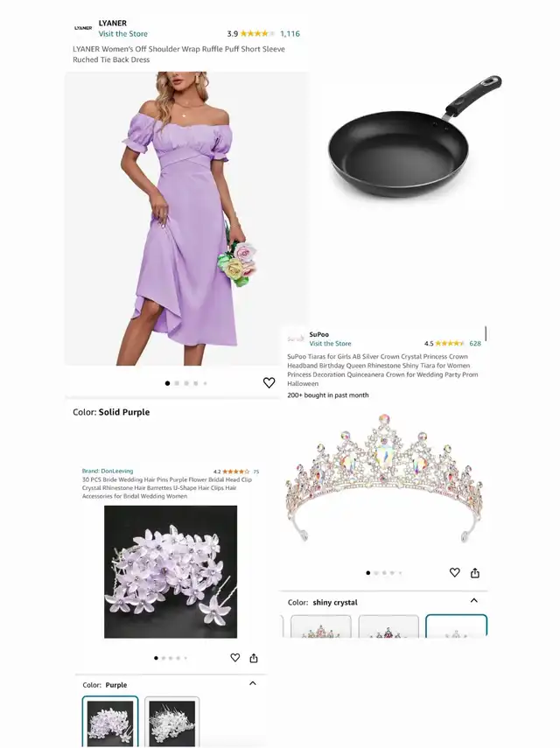The width and height of the screenshot is (560, 748).
Task: Choose the white hair pins color variant
Action: point(171,721)
